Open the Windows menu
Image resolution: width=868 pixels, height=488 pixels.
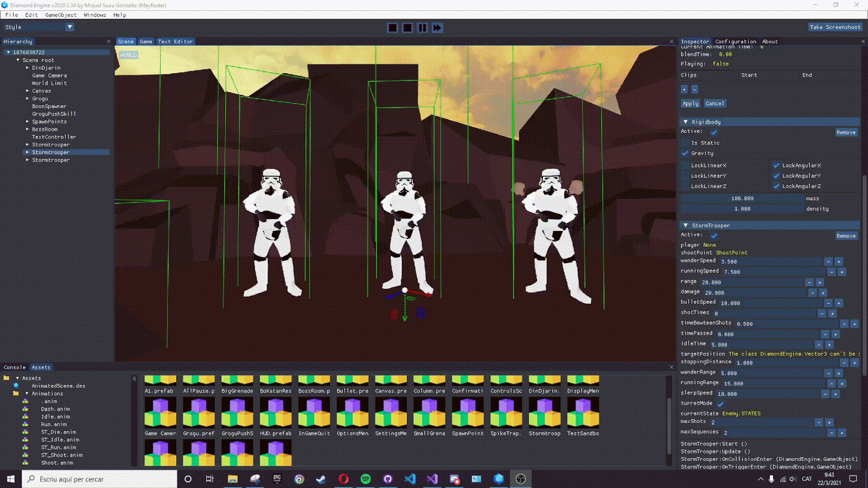point(95,15)
